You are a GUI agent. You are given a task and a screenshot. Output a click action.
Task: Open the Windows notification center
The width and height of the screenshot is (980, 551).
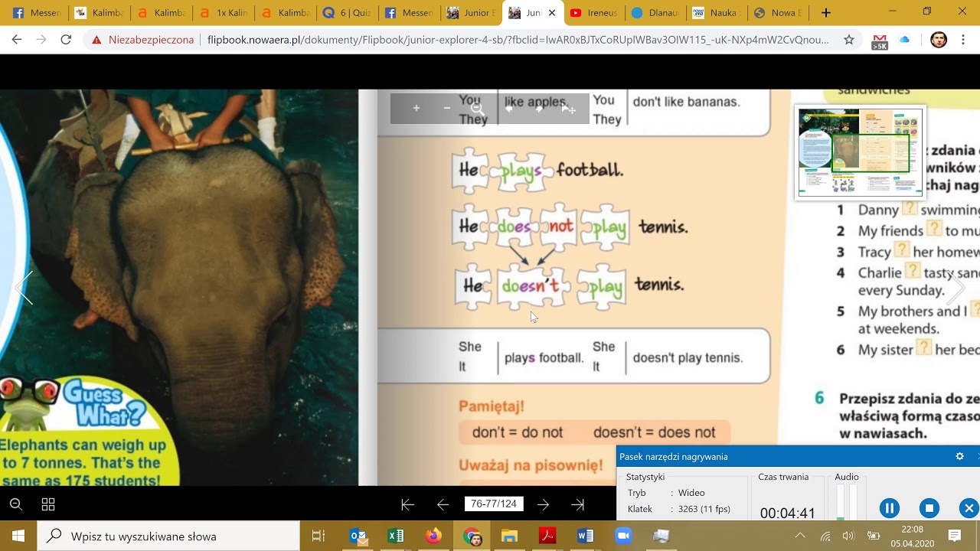[x=954, y=536]
